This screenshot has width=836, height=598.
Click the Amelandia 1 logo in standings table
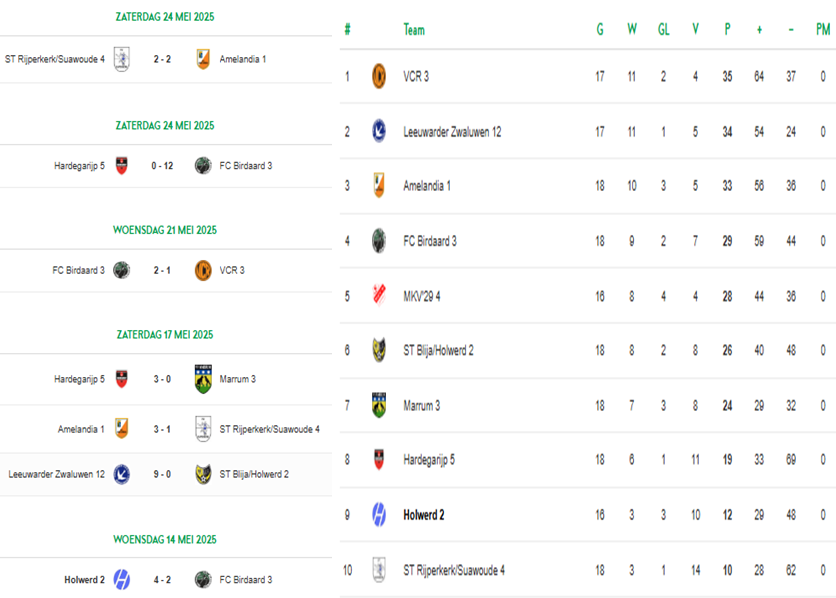point(379,185)
